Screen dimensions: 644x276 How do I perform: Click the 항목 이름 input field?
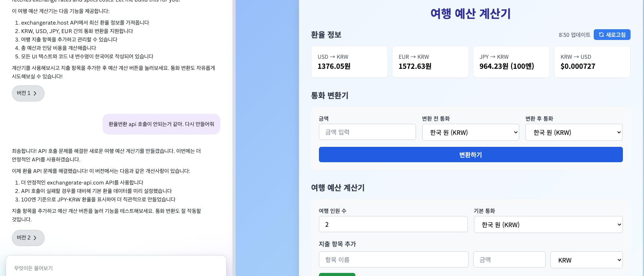click(393, 259)
